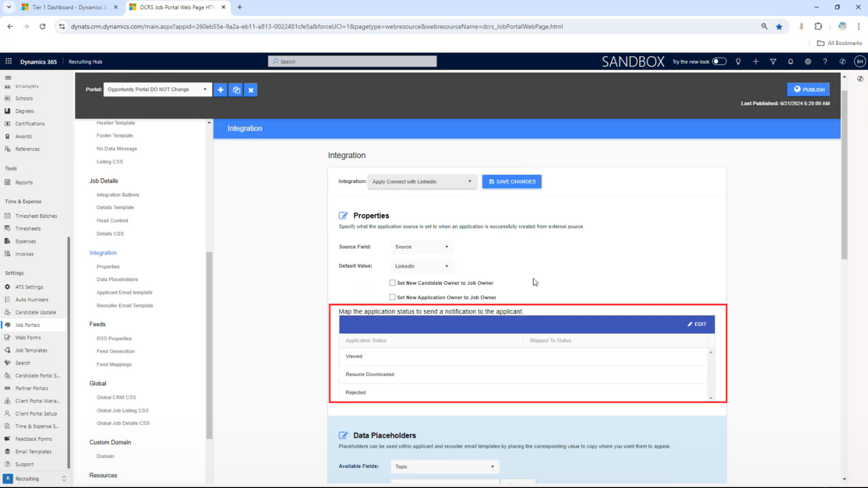Click the copy portal icon
This screenshot has height=488, width=868.
point(236,90)
